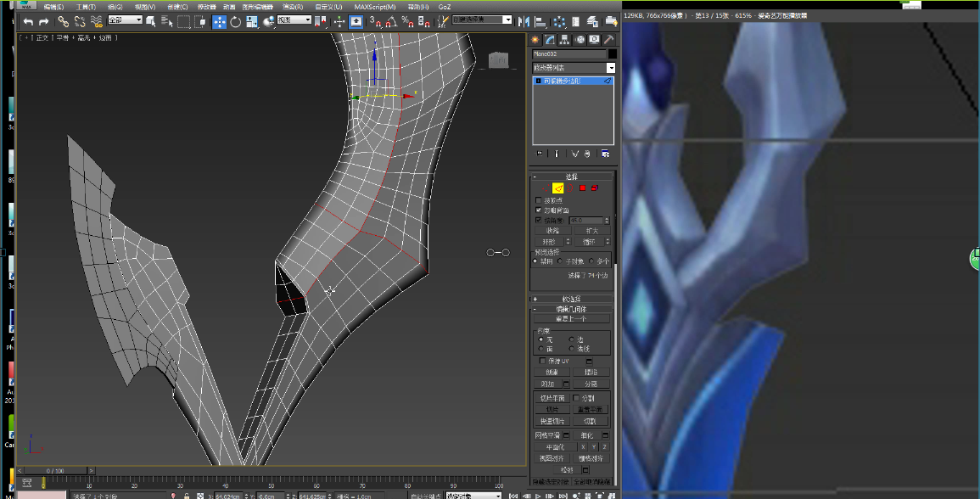This screenshot has width=980, height=499.
Task: Click the 快速切片 button
Action: click(x=552, y=422)
